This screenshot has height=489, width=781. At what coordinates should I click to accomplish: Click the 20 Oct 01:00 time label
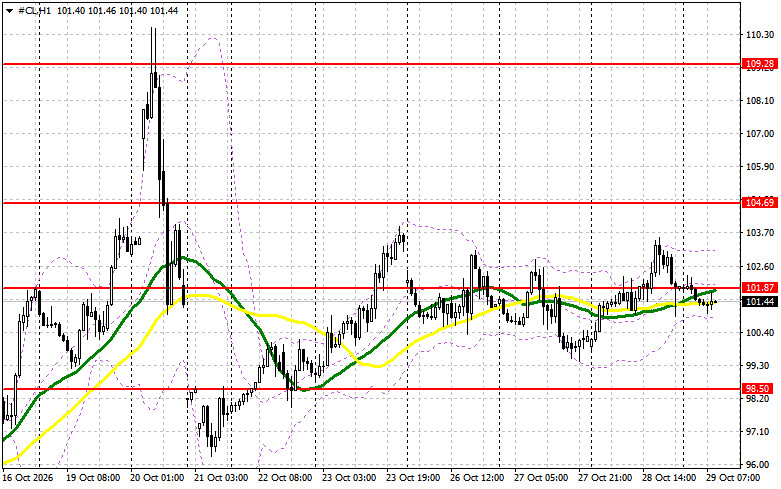point(156,478)
